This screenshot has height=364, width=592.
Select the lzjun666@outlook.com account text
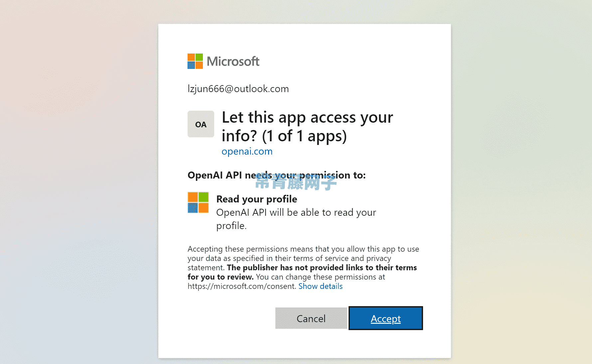[x=238, y=89]
